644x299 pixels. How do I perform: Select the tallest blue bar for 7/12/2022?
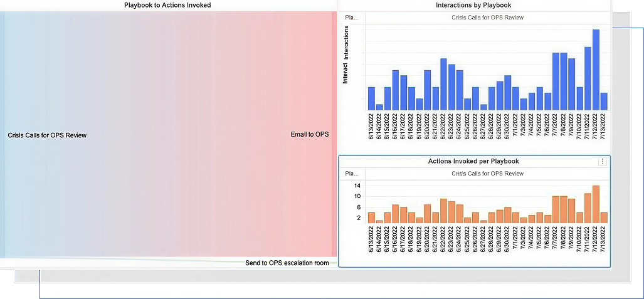[x=596, y=70]
